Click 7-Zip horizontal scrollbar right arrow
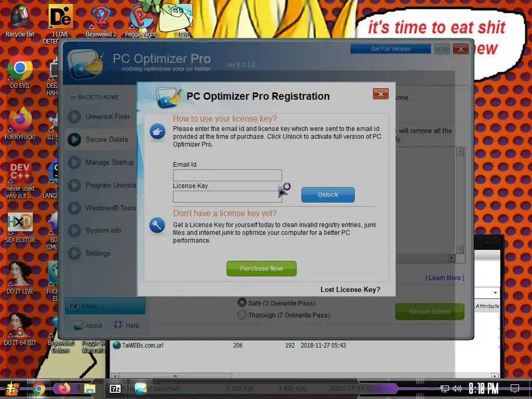532x399 pixels. 495,376
